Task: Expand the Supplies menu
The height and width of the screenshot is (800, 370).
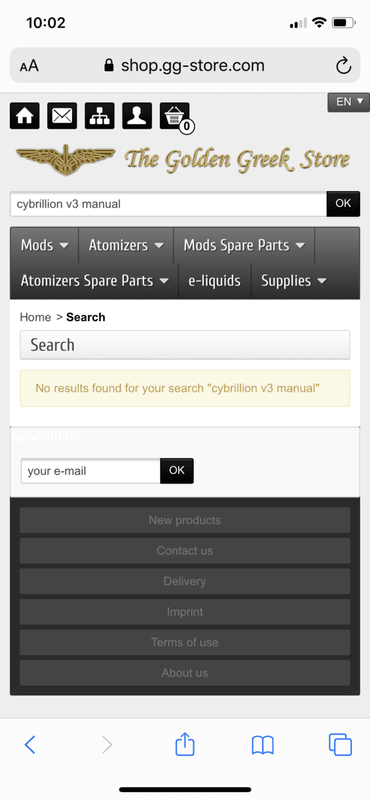Action: pyautogui.click(x=293, y=281)
